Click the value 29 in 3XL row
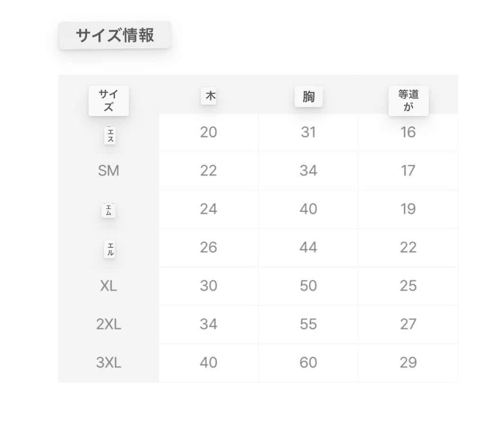Viewport: 479px width, 448px height. [x=408, y=363]
